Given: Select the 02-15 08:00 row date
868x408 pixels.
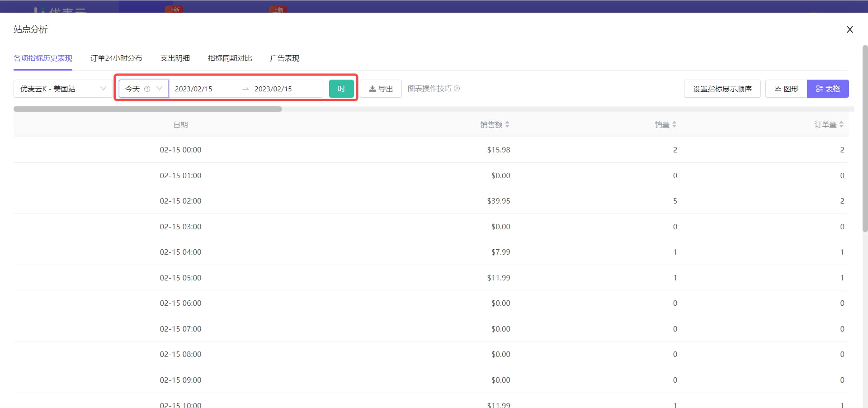Looking at the screenshot, I should (x=180, y=354).
